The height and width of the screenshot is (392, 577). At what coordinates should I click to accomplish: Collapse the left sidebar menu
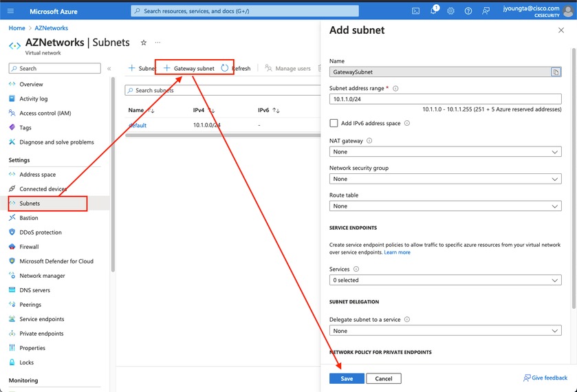coord(109,69)
